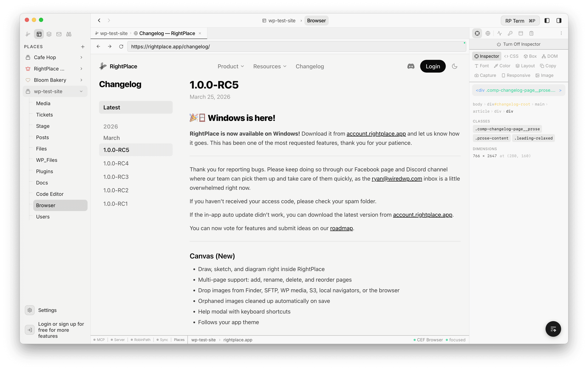
Task: Expand the Product dropdown menu
Action: tap(230, 66)
